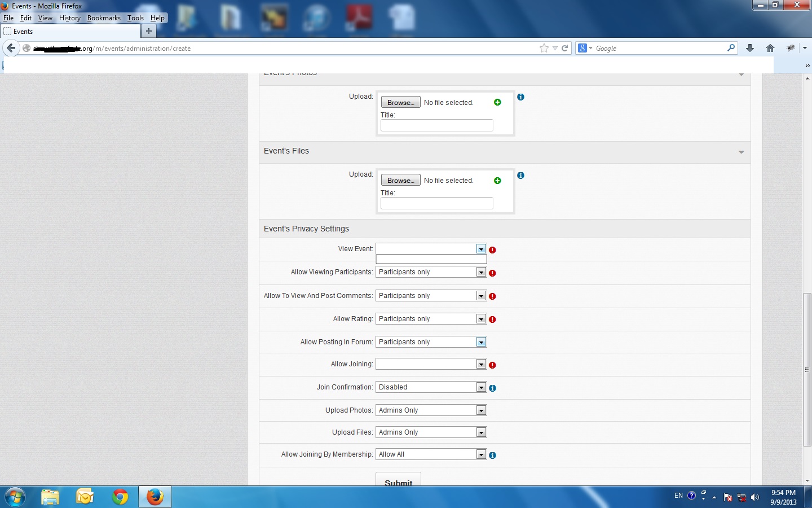Open the Bookmarks menu
The image size is (812, 508).
(104, 18)
